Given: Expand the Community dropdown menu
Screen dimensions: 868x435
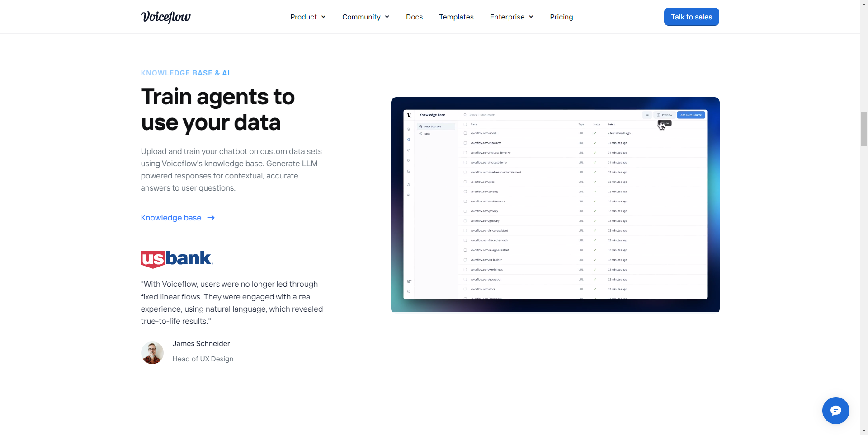Looking at the screenshot, I should 366,17.
